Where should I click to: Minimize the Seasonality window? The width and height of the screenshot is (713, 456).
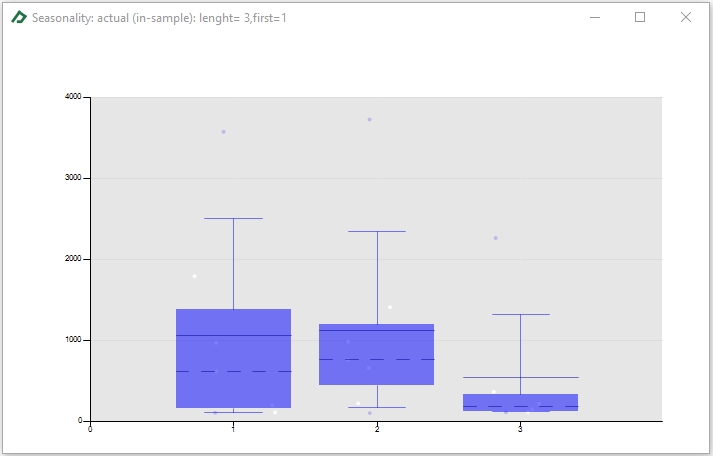click(x=595, y=17)
